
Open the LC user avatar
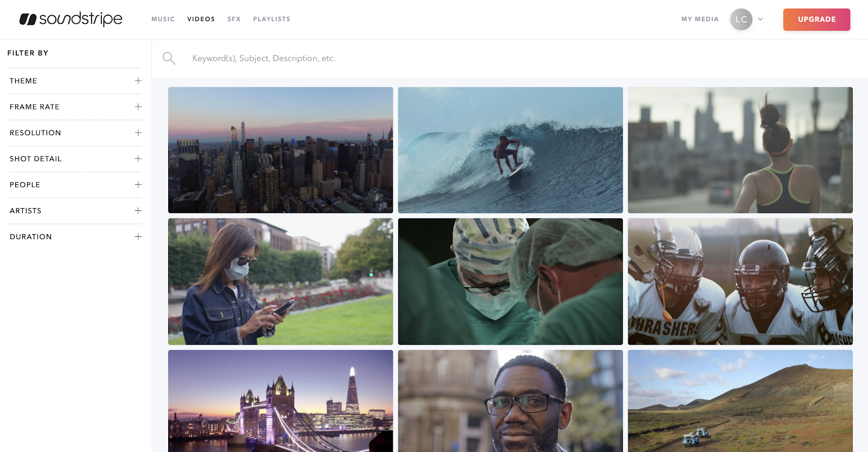tap(741, 19)
